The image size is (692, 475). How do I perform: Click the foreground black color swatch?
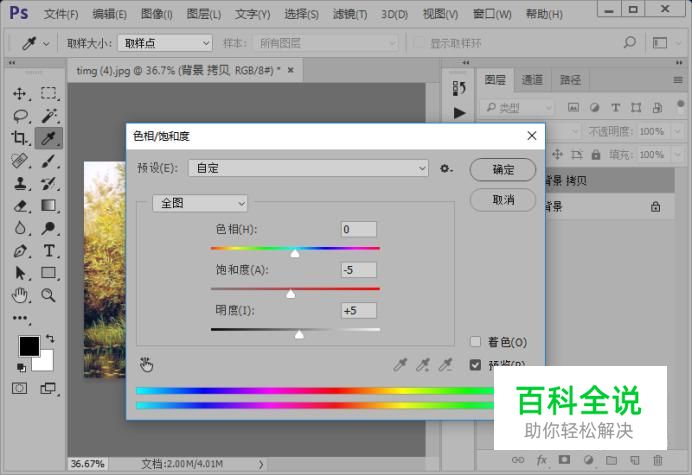coord(29,346)
